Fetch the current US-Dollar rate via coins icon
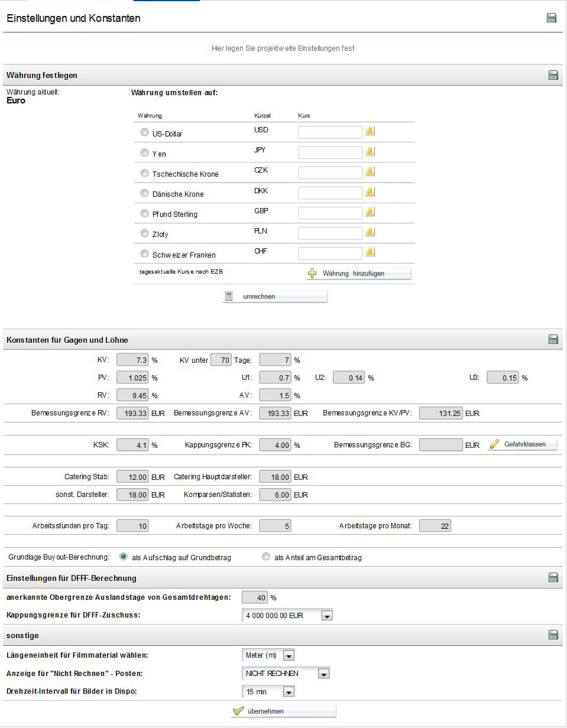Viewport: 567px width, 728px height. (x=370, y=131)
